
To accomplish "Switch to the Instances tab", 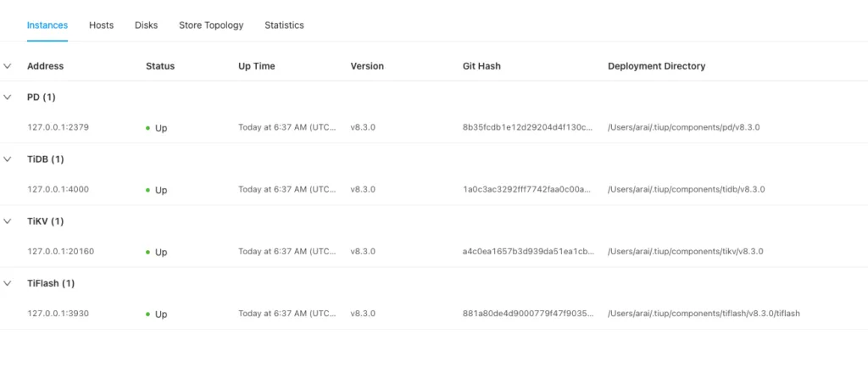I will [47, 25].
